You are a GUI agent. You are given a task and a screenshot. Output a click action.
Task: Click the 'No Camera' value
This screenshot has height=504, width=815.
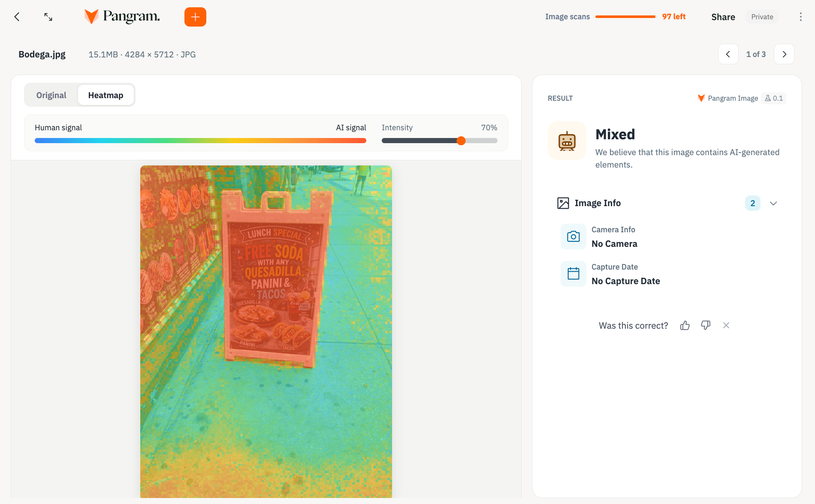click(614, 244)
